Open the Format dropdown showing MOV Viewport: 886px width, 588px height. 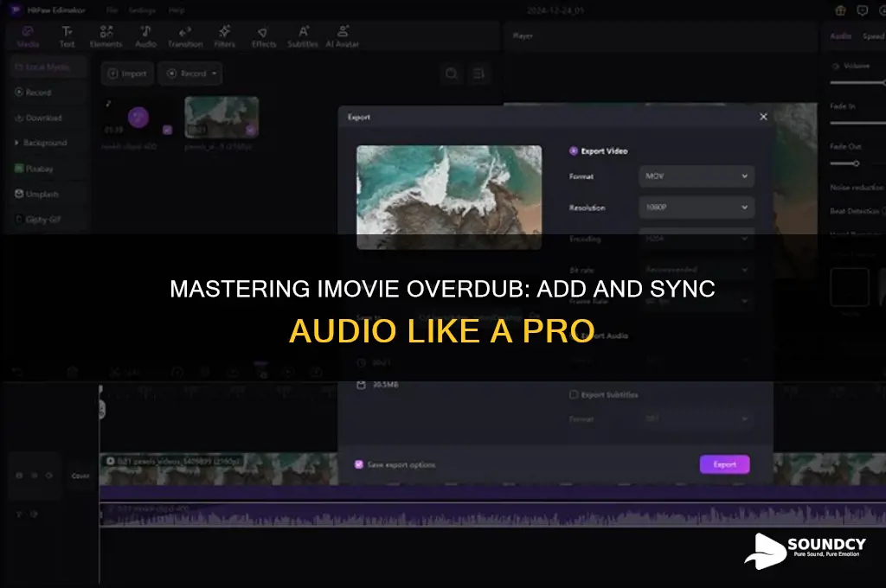click(697, 176)
